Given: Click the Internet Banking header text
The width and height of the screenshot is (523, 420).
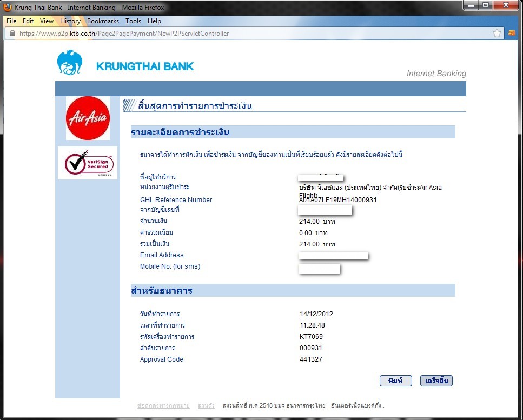Looking at the screenshot, I should (436, 74).
